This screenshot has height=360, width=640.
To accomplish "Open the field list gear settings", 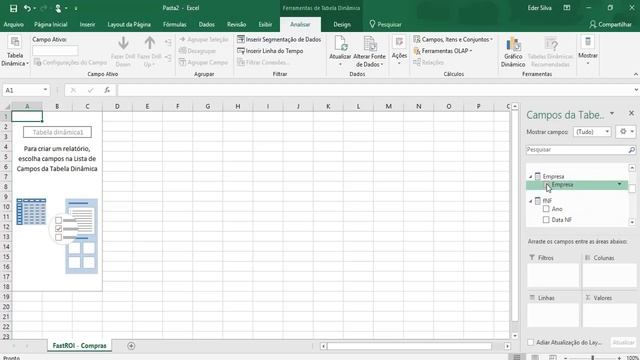I will point(626,132).
